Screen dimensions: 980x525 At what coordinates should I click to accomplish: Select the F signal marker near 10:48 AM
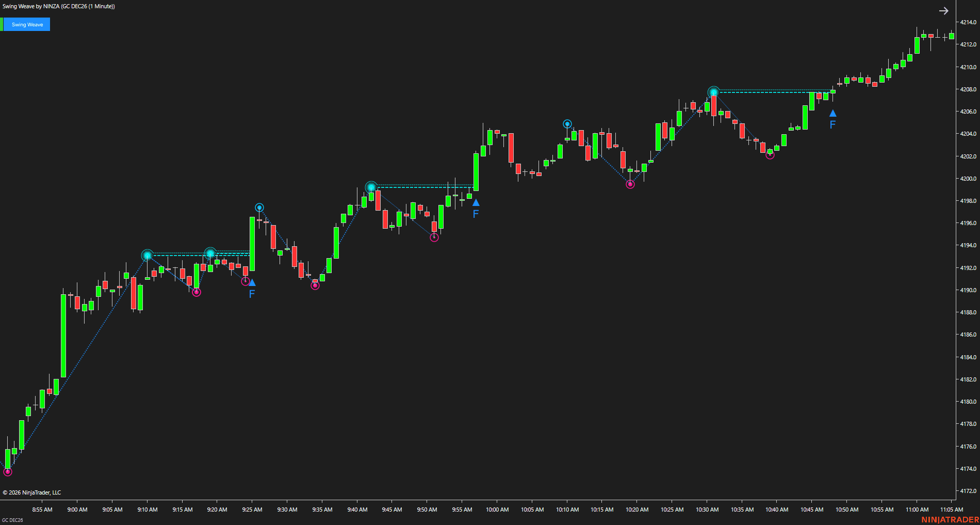point(832,124)
